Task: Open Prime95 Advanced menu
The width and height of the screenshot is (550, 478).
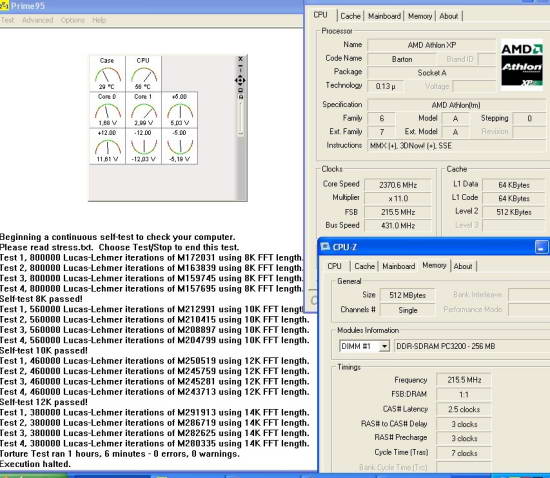Action: pyautogui.click(x=38, y=20)
